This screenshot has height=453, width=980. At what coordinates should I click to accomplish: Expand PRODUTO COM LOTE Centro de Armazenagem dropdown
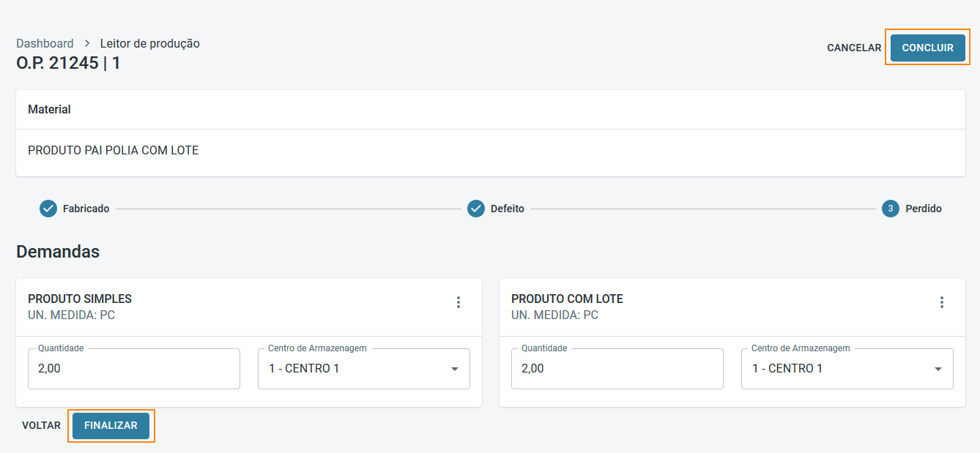(x=938, y=369)
